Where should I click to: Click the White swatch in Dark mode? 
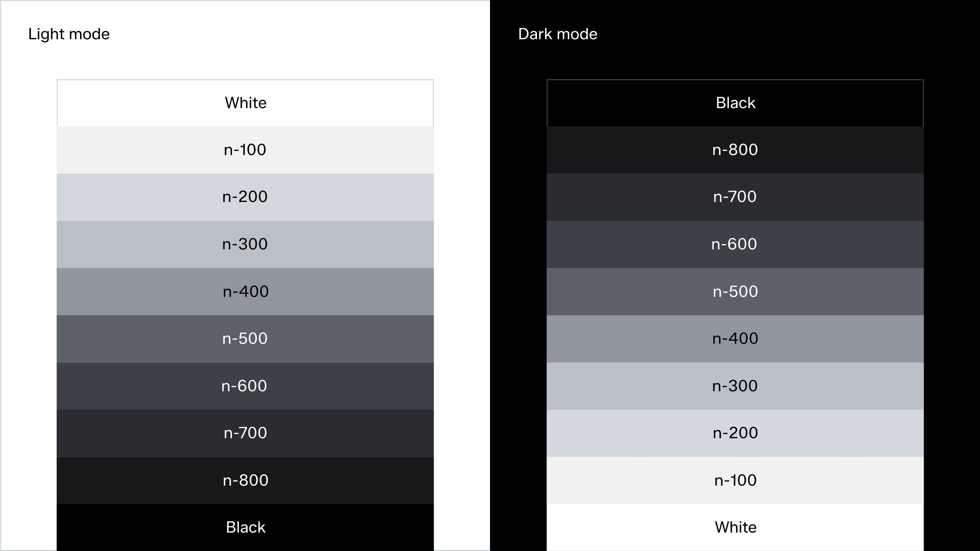pos(735,527)
